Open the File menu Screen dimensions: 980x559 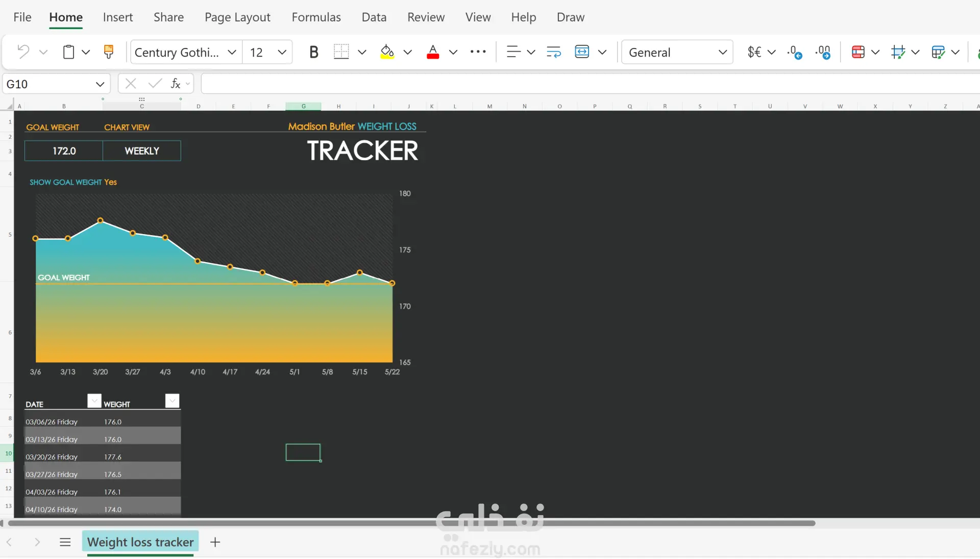coord(22,17)
